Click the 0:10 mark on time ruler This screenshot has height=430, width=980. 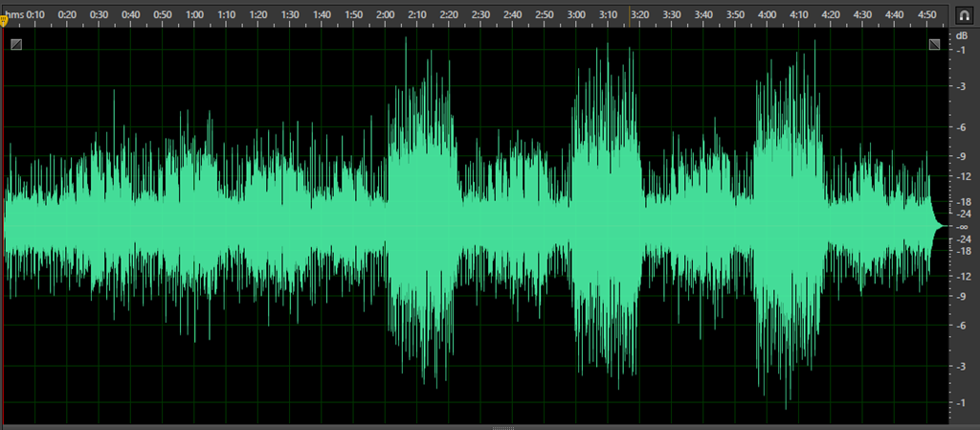click(x=35, y=13)
